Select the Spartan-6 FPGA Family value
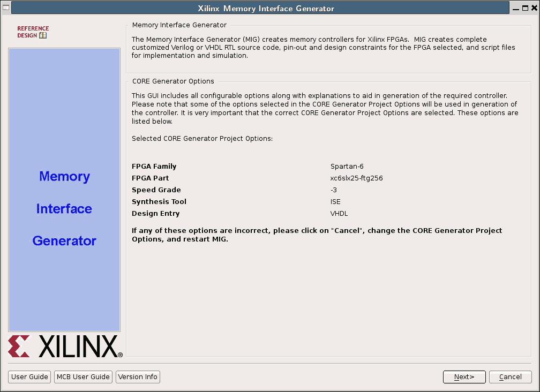 coord(347,167)
